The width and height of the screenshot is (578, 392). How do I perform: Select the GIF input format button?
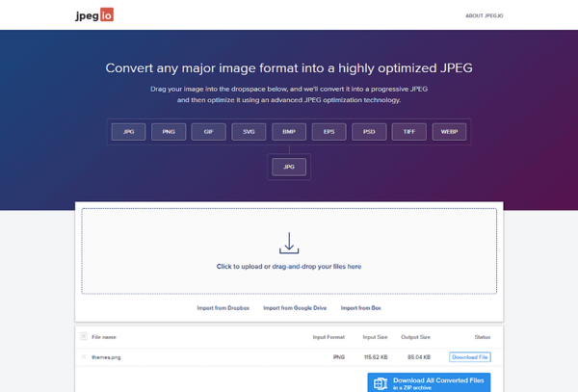tap(209, 132)
